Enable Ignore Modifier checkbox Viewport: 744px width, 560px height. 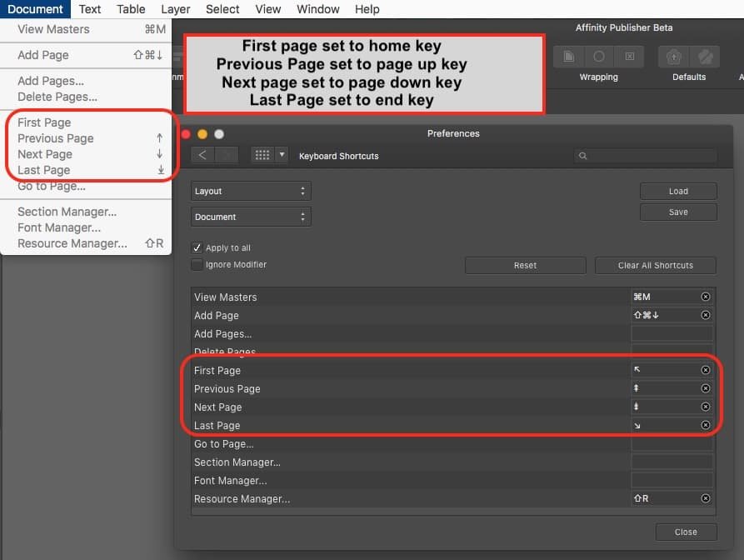pos(197,264)
